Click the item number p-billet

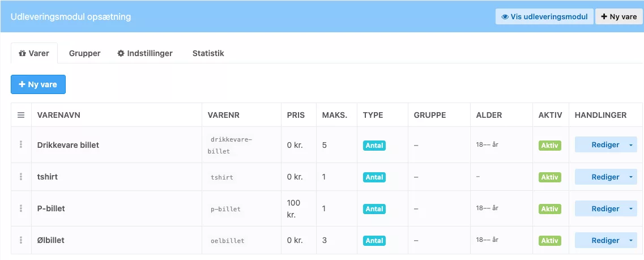pos(225,209)
